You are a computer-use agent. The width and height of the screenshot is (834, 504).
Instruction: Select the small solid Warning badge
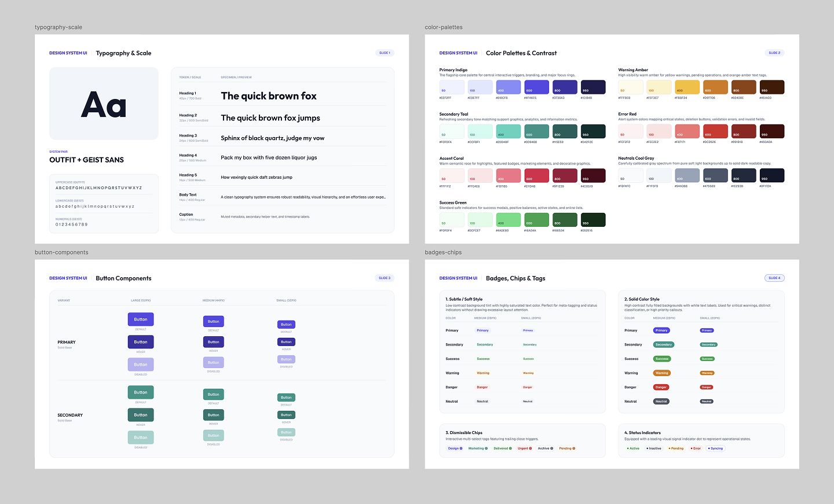(x=707, y=373)
